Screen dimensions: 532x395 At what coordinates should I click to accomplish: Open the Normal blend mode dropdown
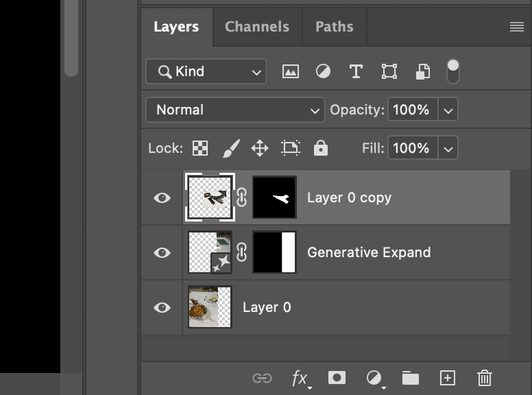pos(235,110)
